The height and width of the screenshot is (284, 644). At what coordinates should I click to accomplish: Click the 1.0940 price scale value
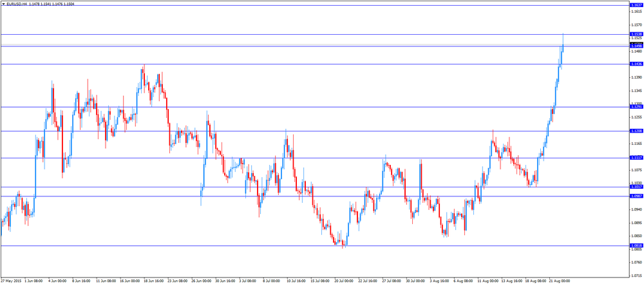[637, 209]
